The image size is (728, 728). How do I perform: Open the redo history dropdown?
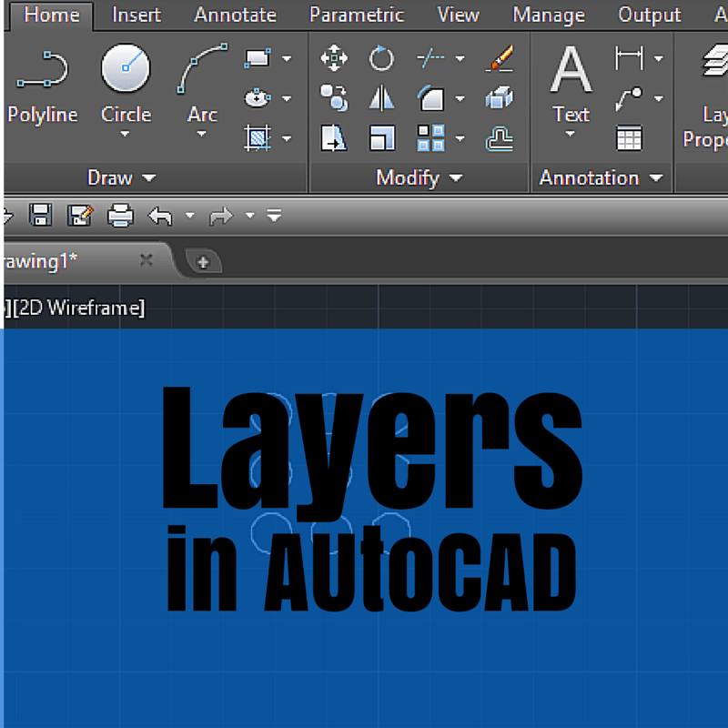tap(249, 216)
